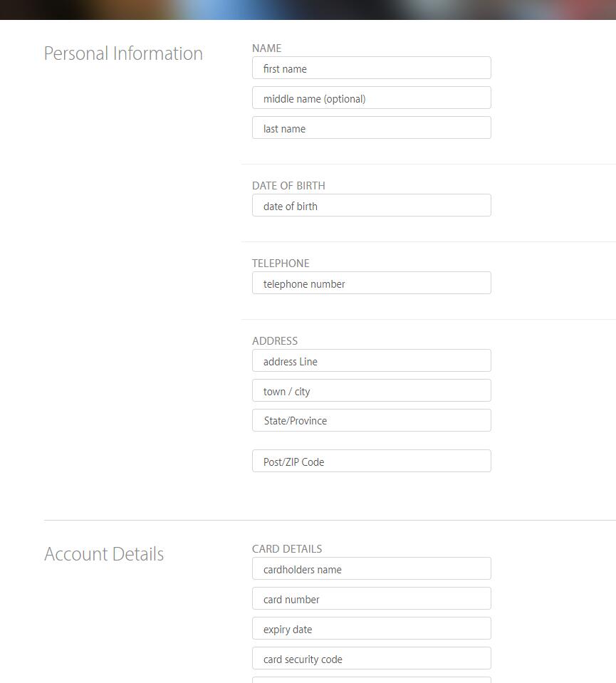Click the Post/ZIP Code field
The image size is (616, 683).
371,461
